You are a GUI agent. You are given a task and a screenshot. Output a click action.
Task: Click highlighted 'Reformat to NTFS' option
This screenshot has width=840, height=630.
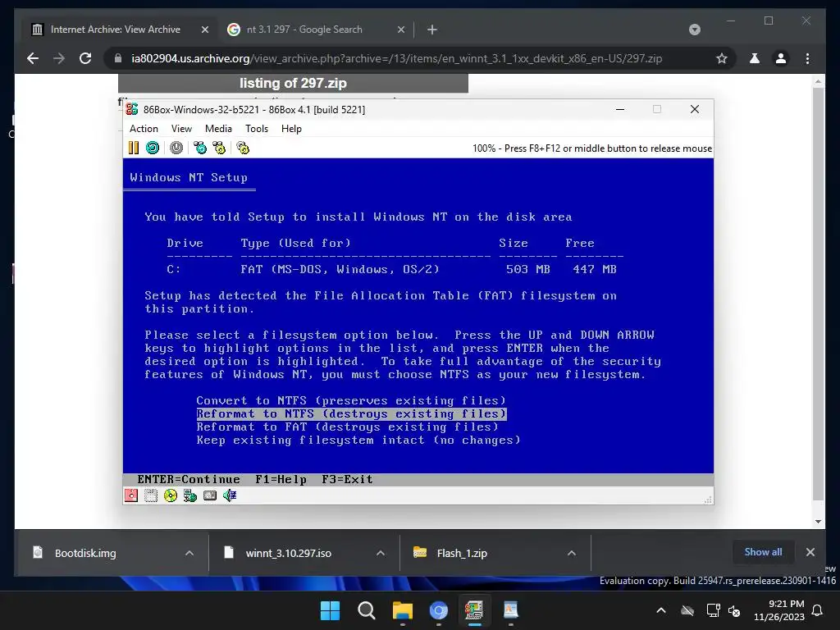point(351,413)
